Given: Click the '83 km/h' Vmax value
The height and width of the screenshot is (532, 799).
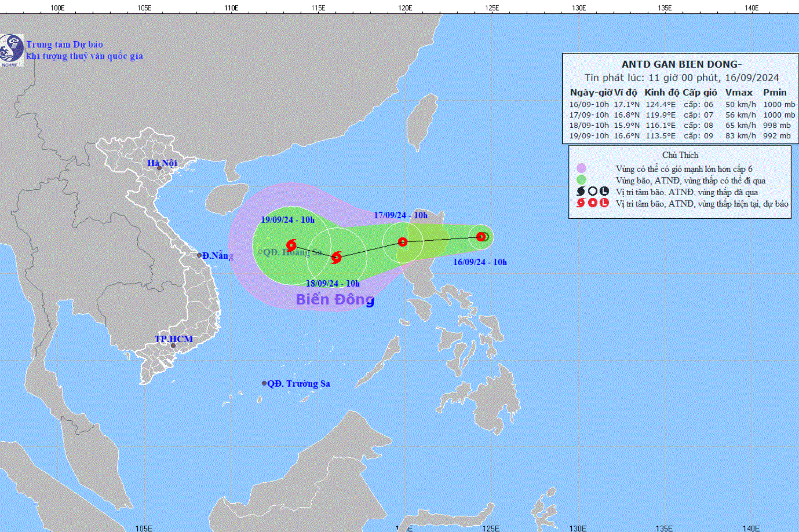Looking at the screenshot, I should coord(740,136).
